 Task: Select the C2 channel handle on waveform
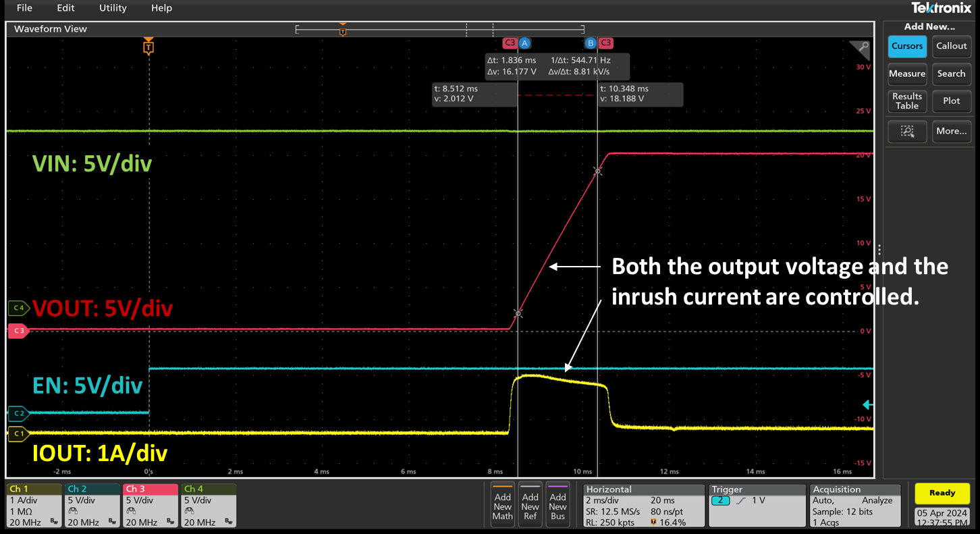pos(17,413)
